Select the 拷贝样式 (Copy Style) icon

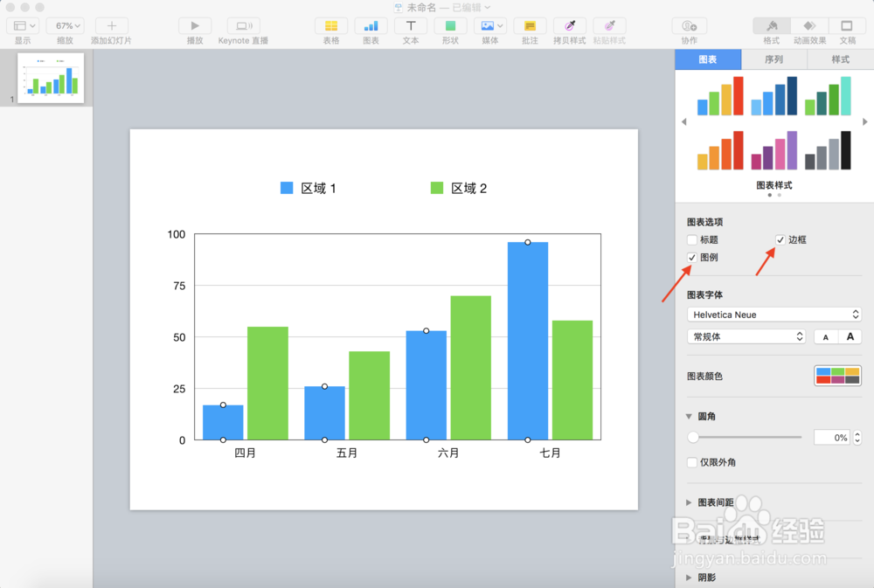[569, 28]
